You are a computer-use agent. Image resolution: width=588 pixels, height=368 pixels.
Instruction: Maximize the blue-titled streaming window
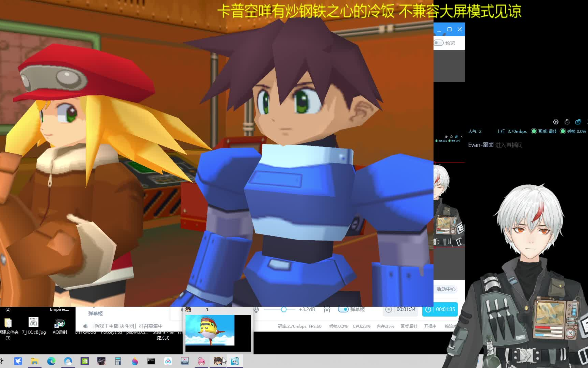point(450,29)
